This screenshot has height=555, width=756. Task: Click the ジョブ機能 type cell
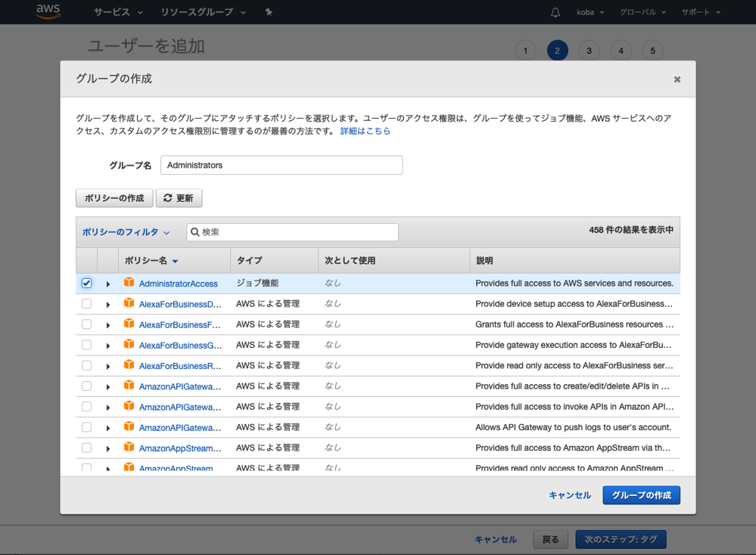click(x=257, y=284)
